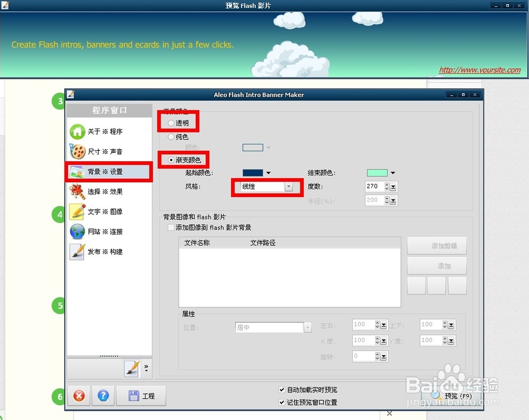
Task: Select the 纯色 background radio button
Action: (x=171, y=136)
